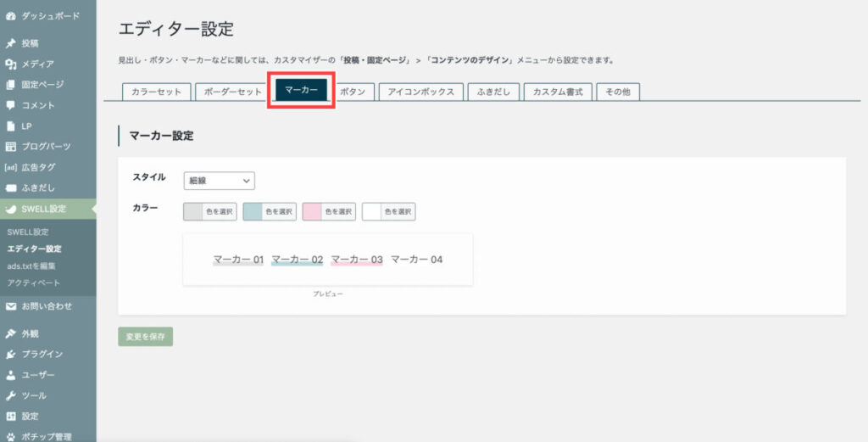Click the お問い合わせ envelope icon
Screen dimensions: 868x442
(10, 306)
